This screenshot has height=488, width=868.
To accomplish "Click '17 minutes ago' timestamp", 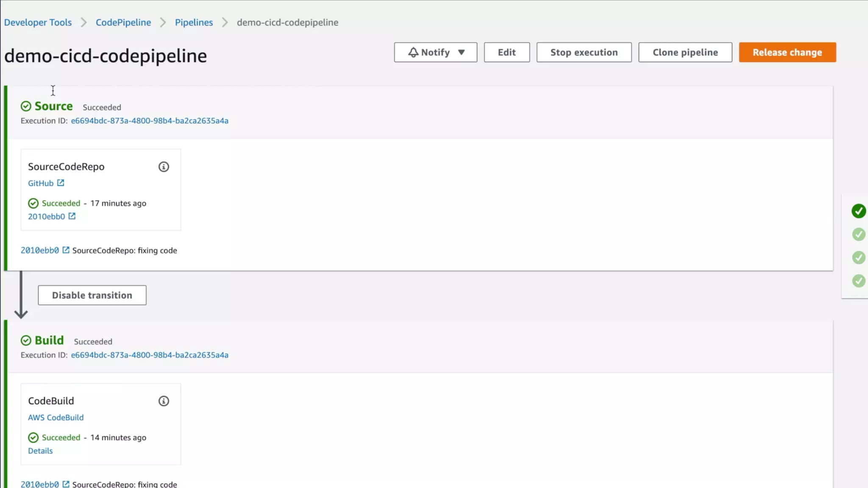I will [x=118, y=203].
